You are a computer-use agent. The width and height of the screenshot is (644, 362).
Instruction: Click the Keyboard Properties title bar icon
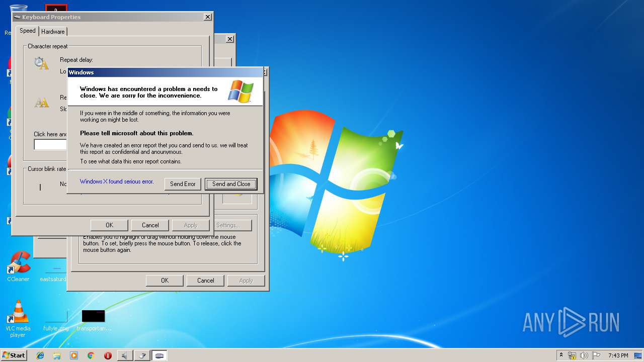pyautogui.click(x=18, y=17)
